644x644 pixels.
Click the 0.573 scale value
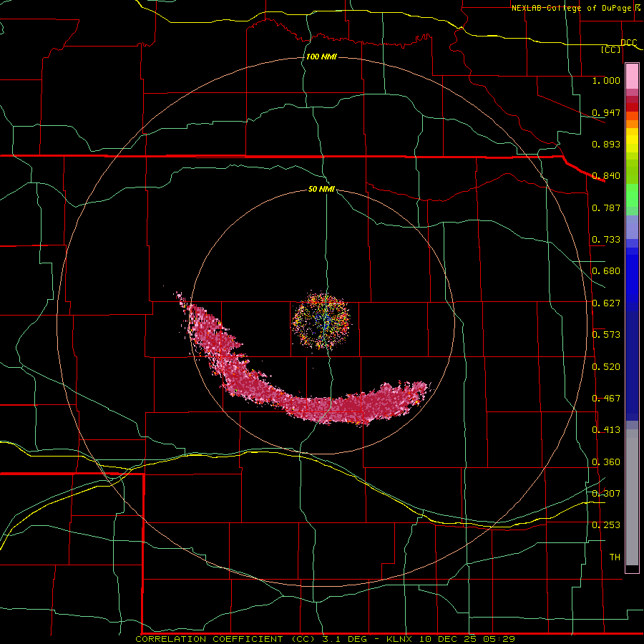(606, 335)
